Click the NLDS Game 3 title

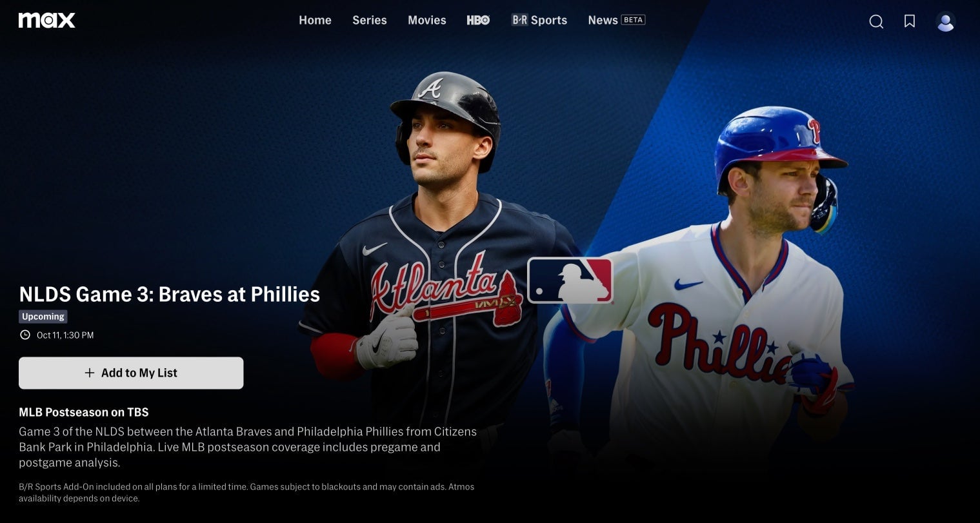pos(170,294)
